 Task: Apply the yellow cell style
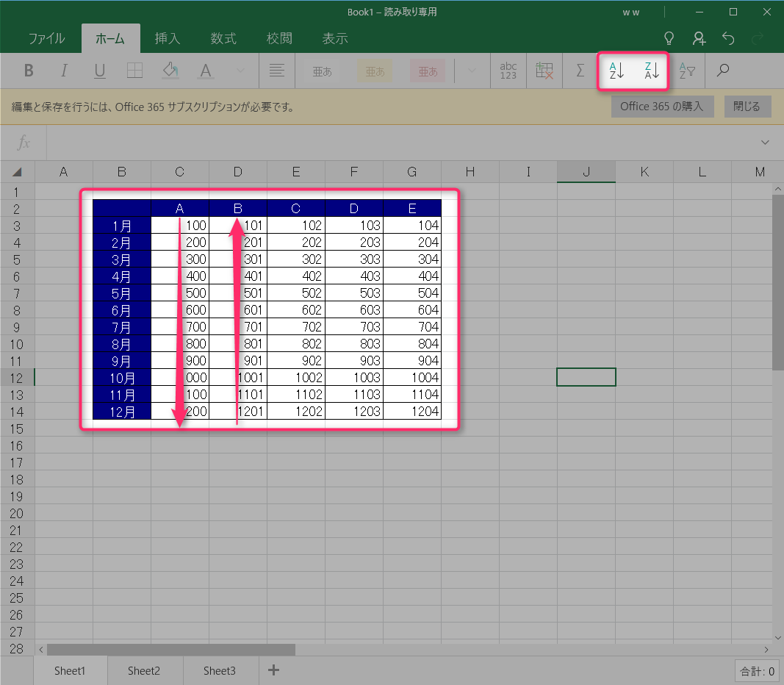pyautogui.click(x=375, y=71)
